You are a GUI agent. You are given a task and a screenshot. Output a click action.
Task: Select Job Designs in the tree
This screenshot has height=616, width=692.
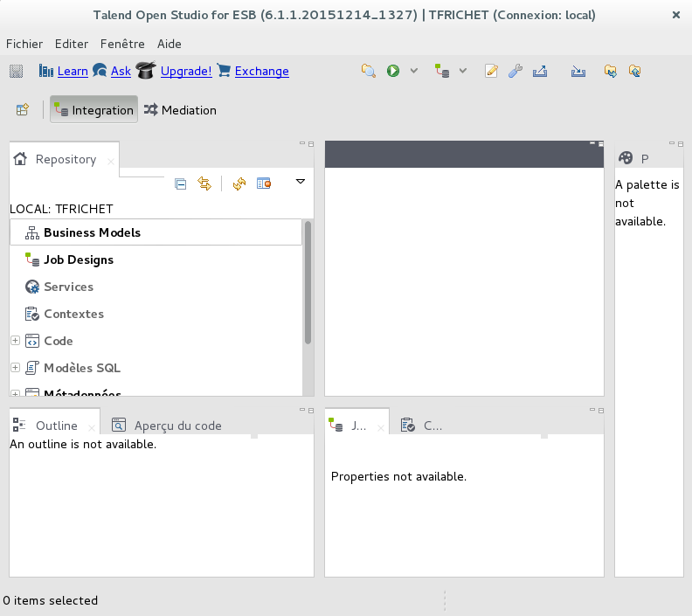tap(156, 260)
